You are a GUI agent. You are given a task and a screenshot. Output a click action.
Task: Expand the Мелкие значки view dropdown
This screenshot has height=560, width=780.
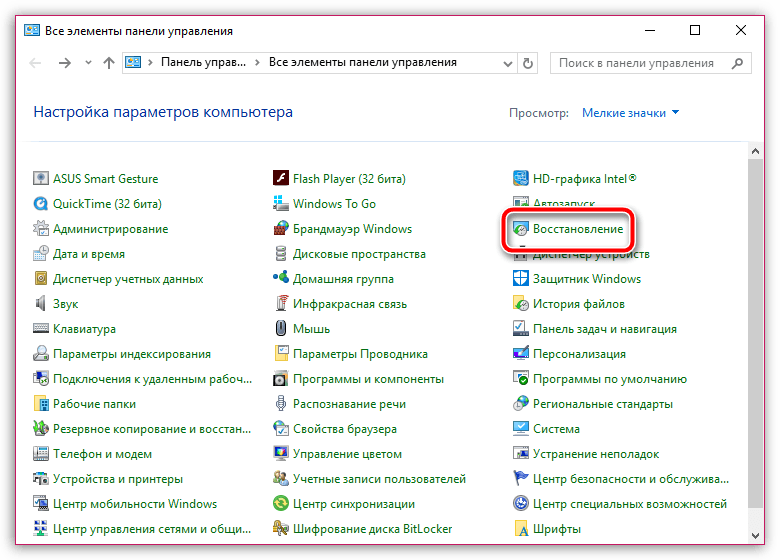coord(630,113)
